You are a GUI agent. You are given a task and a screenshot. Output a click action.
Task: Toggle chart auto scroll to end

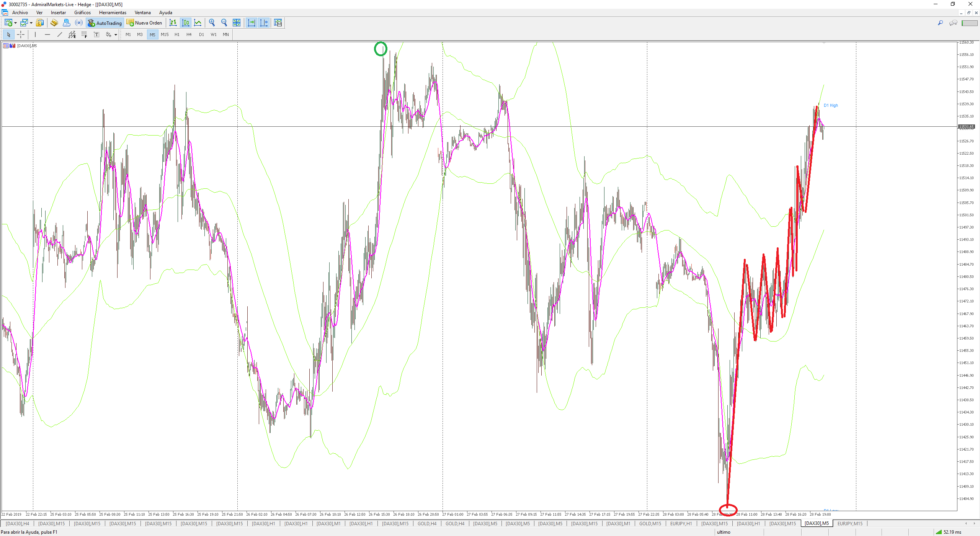pos(251,23)
